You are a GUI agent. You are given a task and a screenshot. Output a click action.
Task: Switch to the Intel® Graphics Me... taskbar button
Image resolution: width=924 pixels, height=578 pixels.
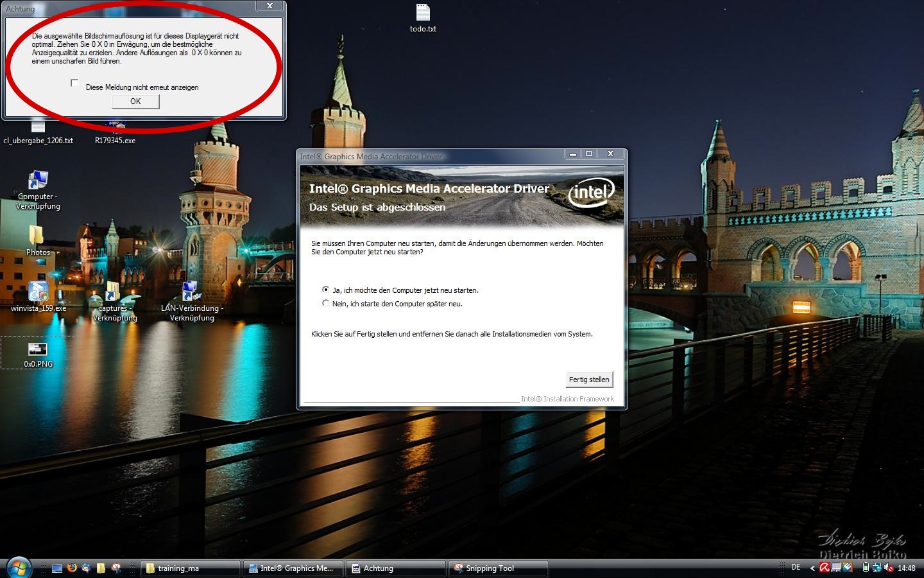pos(294,568)
